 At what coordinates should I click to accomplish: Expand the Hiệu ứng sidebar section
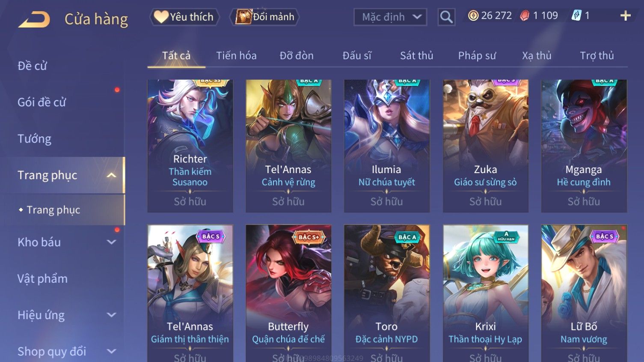[x=111, y=315]
